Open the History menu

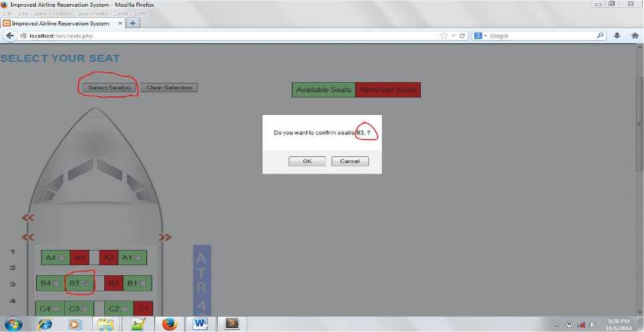click(x=62, y=13)
